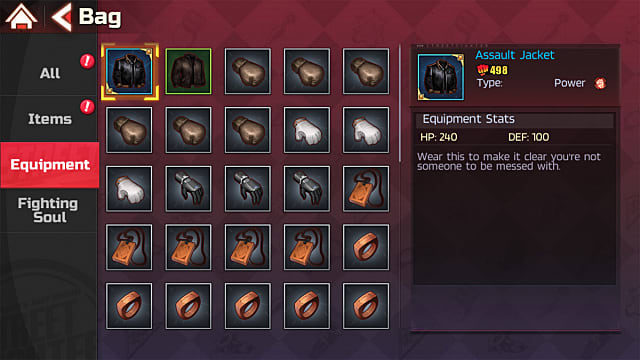Image resolution: width=640 pixels, height=360 pixels.
Task: Tap the Assault Jacket name title
Action: (x=515, y=55)
